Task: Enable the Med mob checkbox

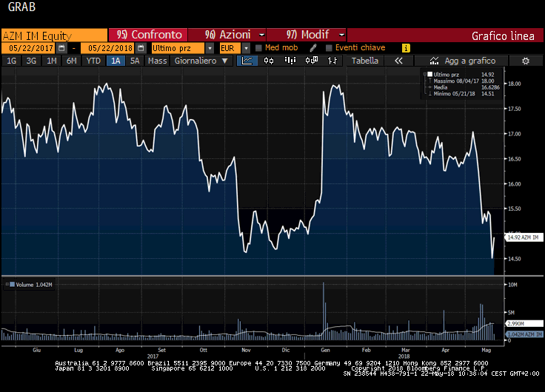Action: point(258,48)
